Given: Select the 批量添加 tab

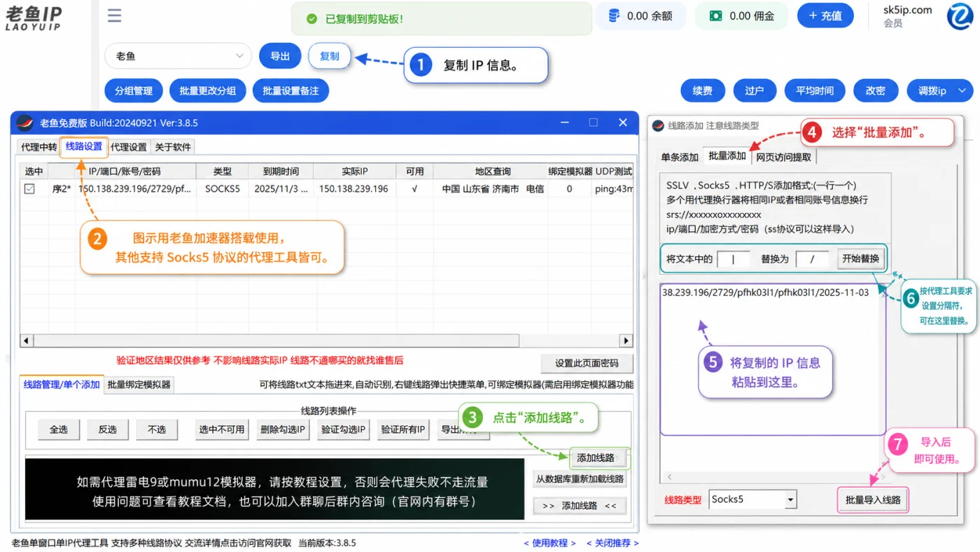Looking at the screenshot, I should point(727,156).
